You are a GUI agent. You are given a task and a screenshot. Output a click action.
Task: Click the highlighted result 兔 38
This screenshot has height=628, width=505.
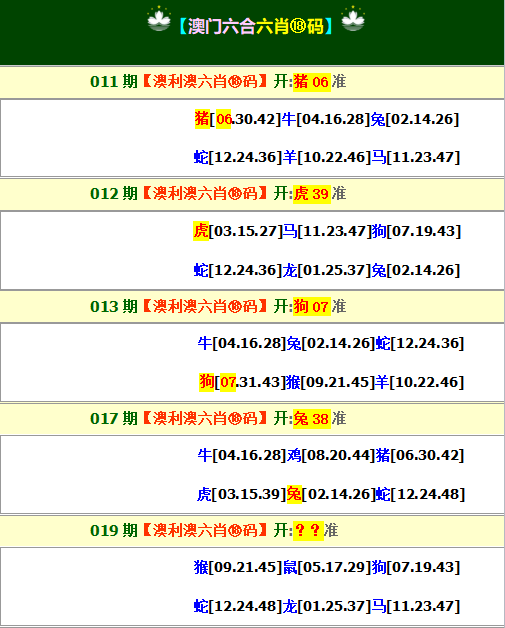pyautogui.click(x=312, y=419)
